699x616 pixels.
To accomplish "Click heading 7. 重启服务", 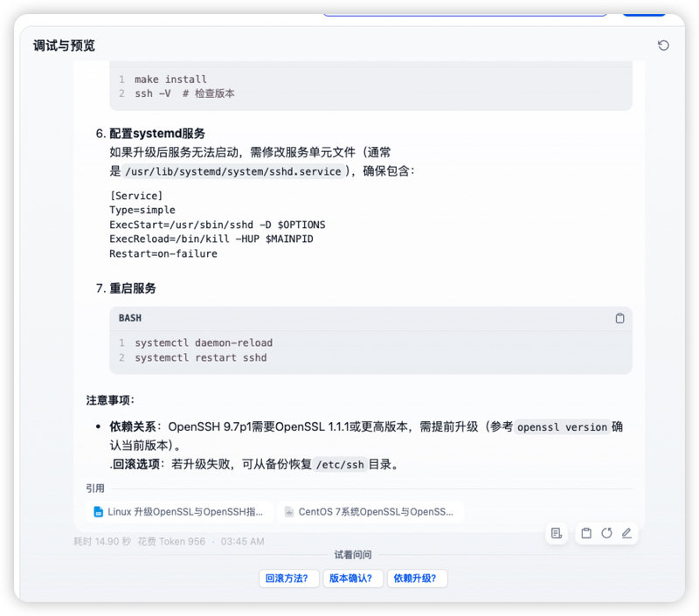I will [x=126, y=288].
